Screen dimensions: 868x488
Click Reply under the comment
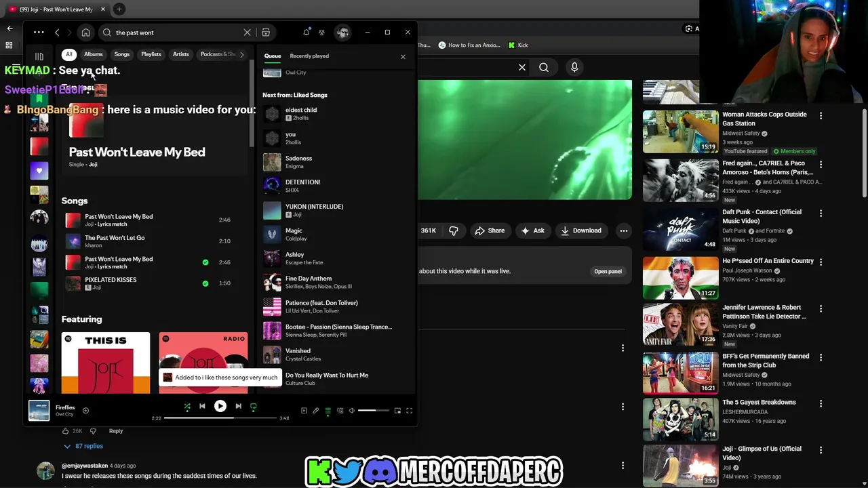tap(116, 431)
